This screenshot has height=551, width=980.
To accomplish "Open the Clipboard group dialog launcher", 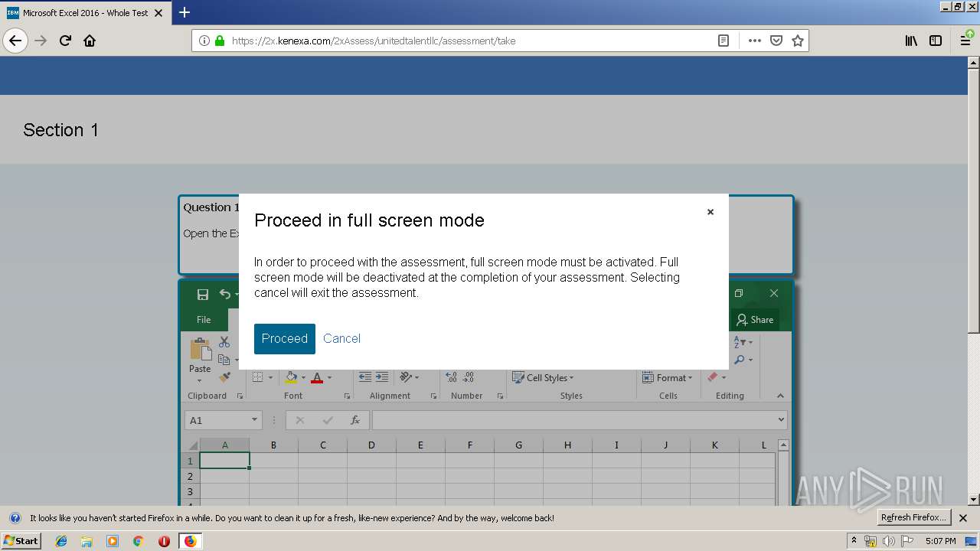I will (x=240, y=396).
